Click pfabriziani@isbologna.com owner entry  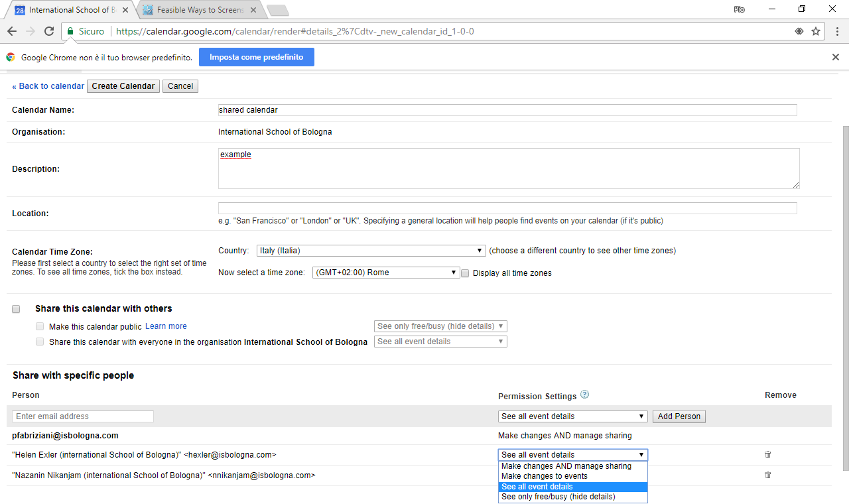click(x=65, y=436)
